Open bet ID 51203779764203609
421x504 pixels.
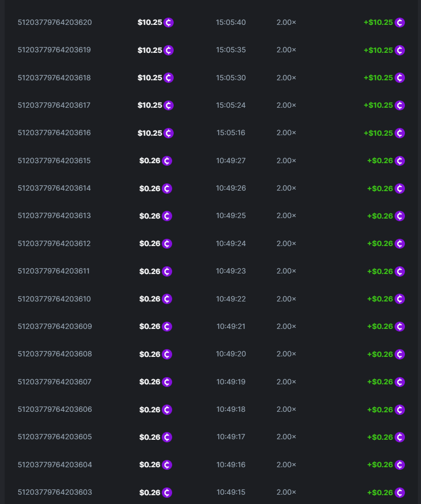click(54, 326)
